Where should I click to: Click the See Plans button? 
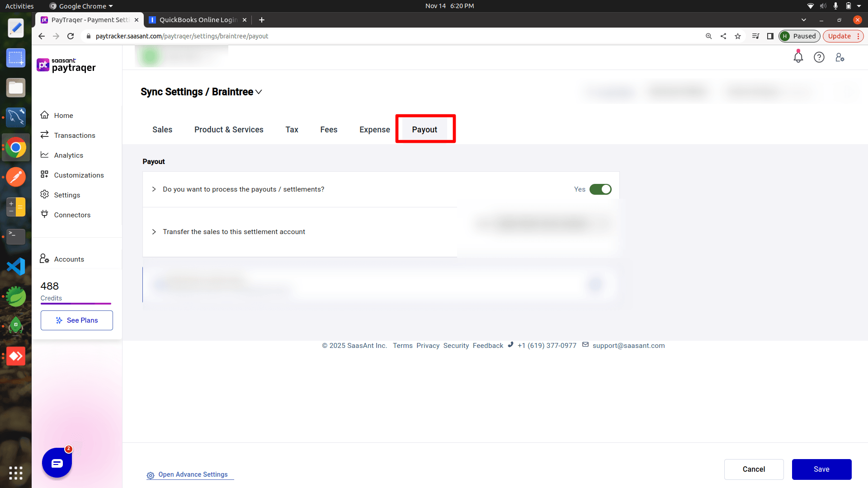(76, 320)
